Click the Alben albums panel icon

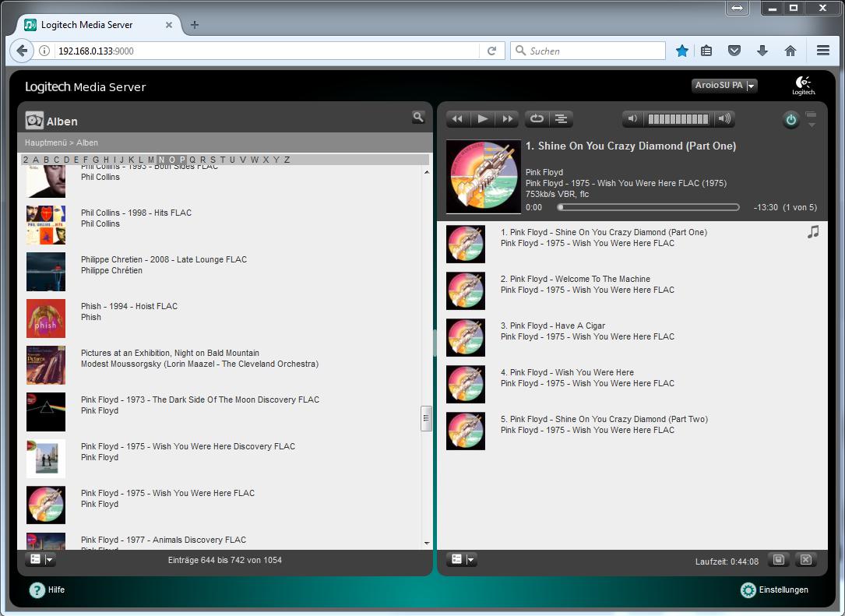[34, 121]
